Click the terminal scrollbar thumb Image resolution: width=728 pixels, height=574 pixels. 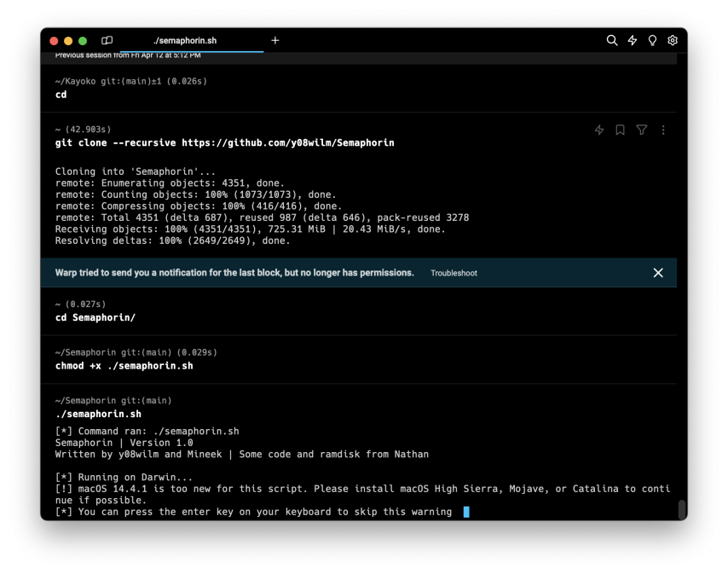(682, 509)
